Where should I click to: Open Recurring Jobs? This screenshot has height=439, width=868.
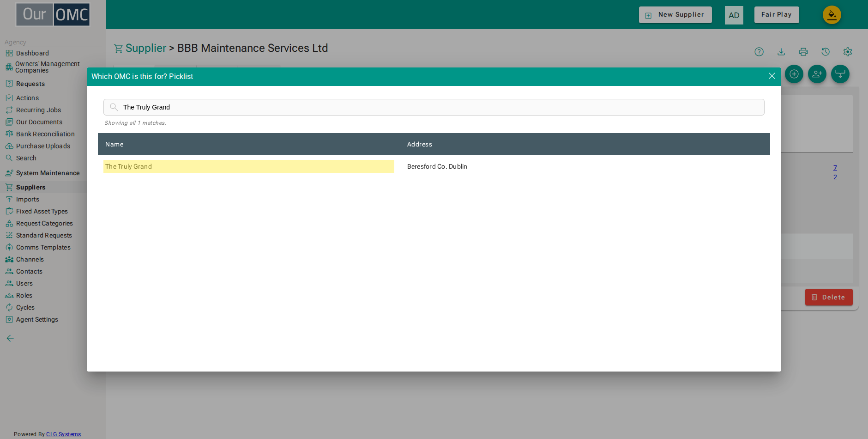38,110
